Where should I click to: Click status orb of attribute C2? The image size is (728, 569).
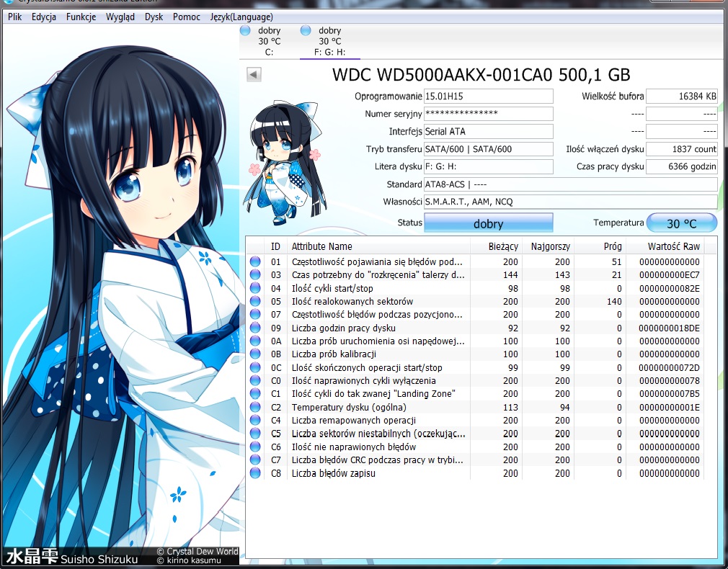click(x=255, y=406)
